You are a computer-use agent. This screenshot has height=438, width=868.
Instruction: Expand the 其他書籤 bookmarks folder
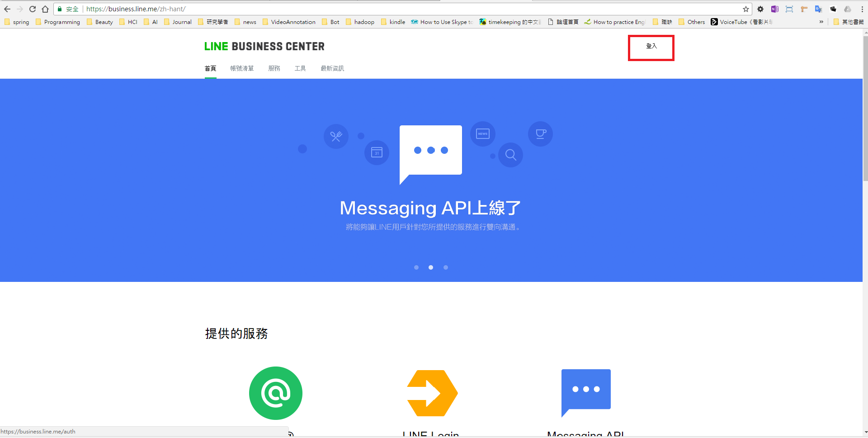(x=848, y=22)
